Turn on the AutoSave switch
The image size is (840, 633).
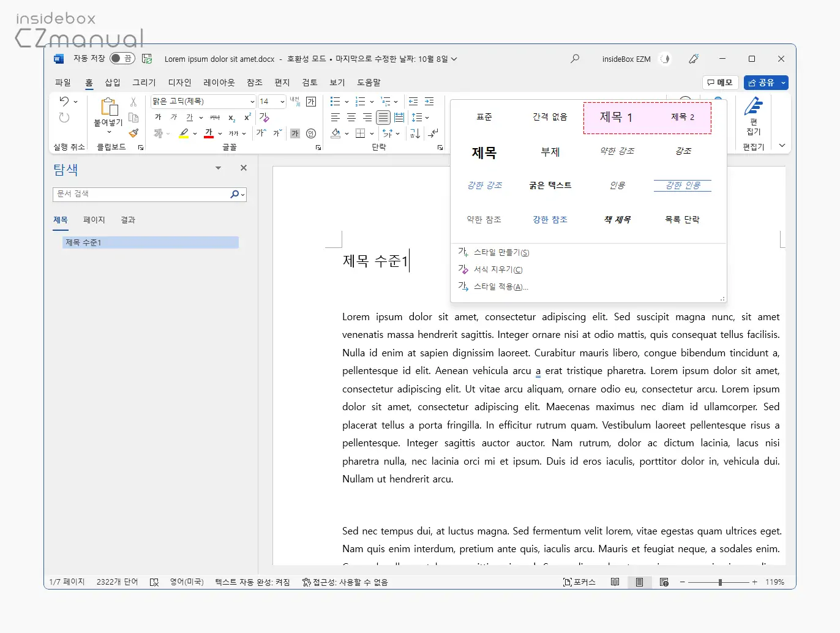[121, 59]
